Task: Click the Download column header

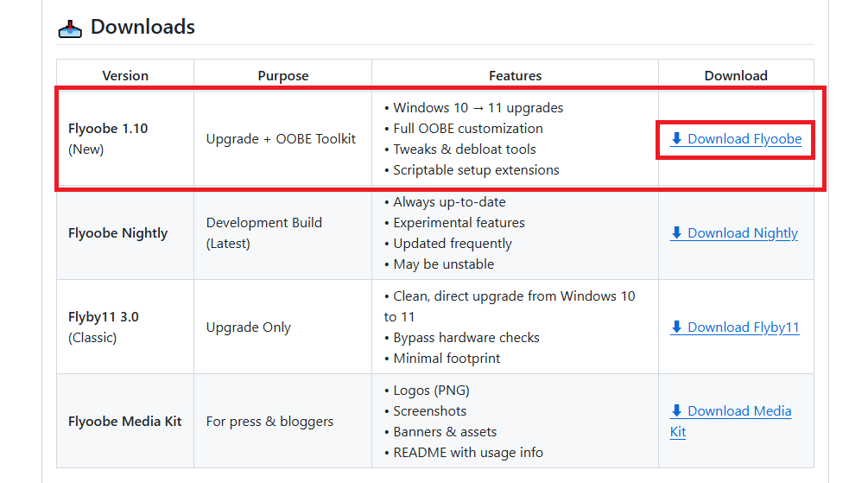Action: (x=736, y=76)
